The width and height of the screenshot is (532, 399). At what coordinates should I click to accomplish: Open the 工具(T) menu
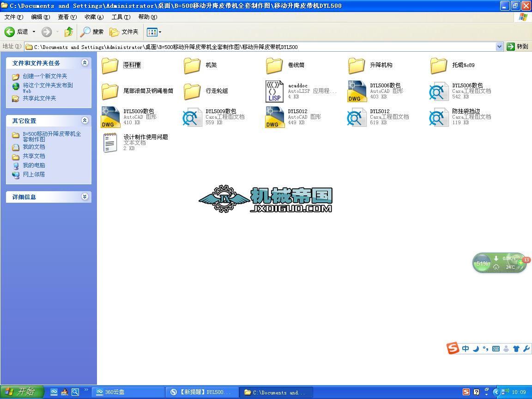click(x=121, y=17)
